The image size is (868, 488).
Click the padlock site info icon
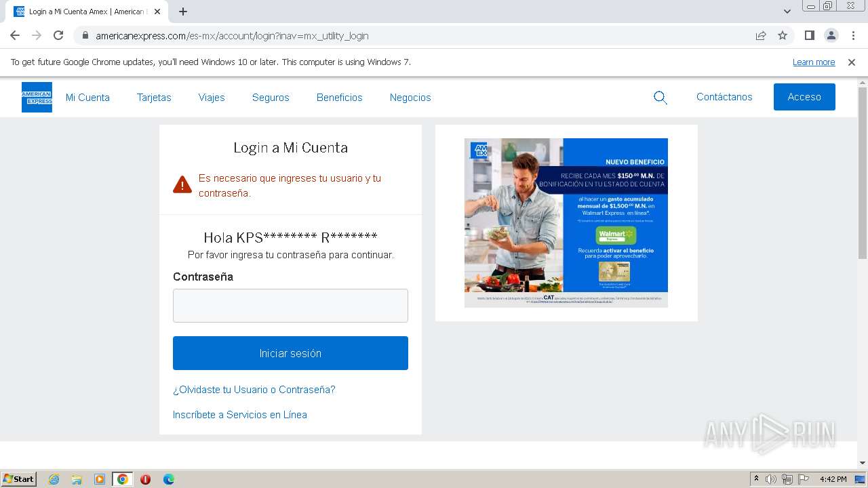click(85, 36)
